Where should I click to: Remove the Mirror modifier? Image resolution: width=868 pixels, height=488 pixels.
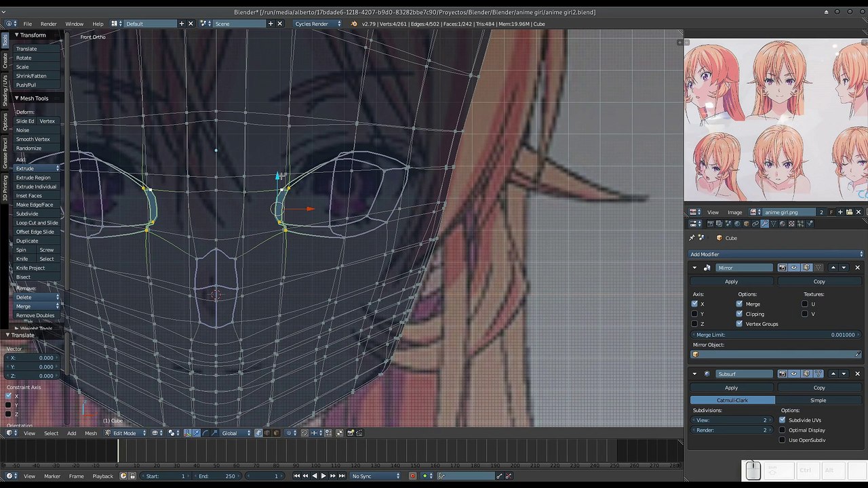tap(857, 268)
